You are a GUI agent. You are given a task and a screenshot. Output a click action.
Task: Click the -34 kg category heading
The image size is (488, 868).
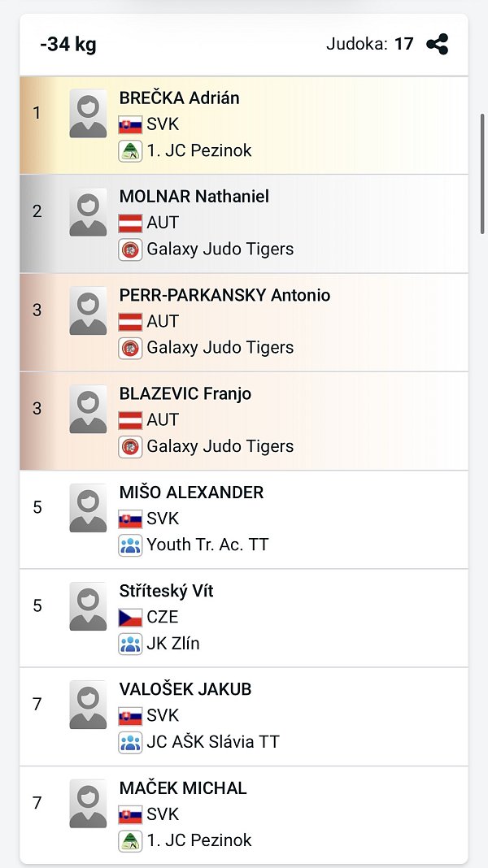tap(68, 44)
